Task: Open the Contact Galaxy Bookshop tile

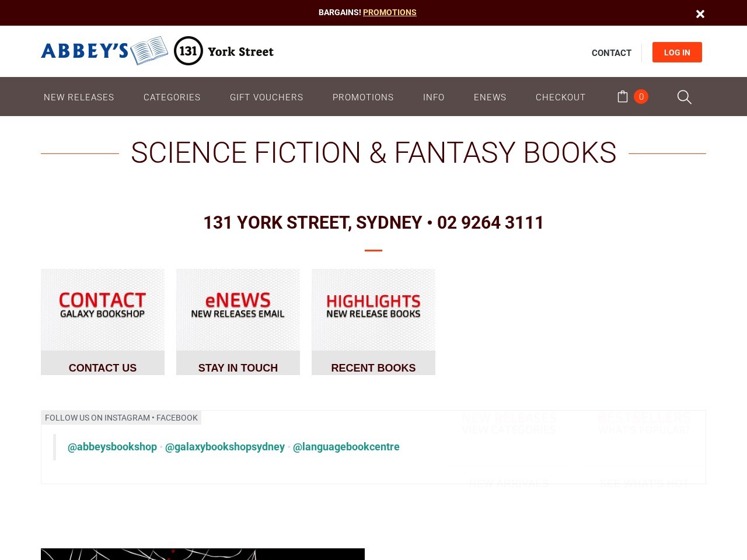Action: (x=102, y=309)
